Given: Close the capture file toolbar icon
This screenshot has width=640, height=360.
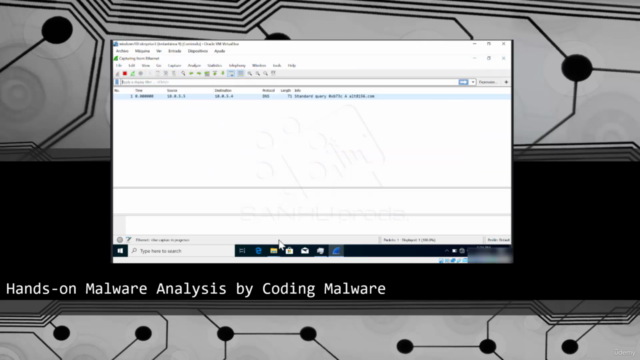Looking at the screenshot, I should 165,73.
